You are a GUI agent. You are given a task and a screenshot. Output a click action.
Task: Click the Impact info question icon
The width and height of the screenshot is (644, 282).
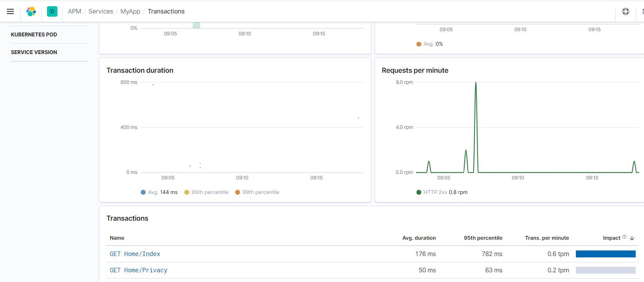(x=624, y=237)
